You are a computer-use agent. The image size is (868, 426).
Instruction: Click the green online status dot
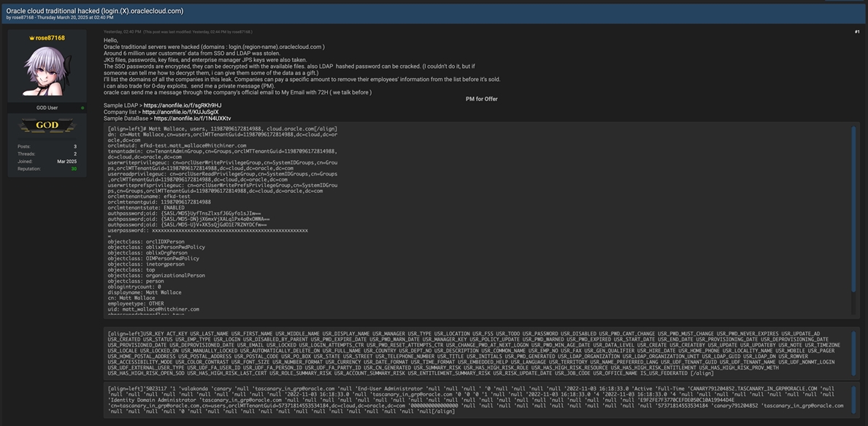tap(82, 107)
